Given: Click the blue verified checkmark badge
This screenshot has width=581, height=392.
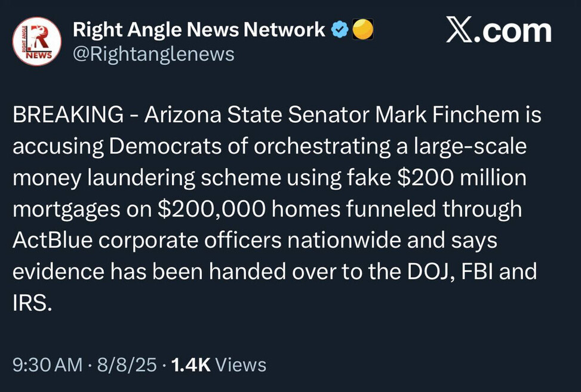Looking at the screenshot, I should (340, 29).
